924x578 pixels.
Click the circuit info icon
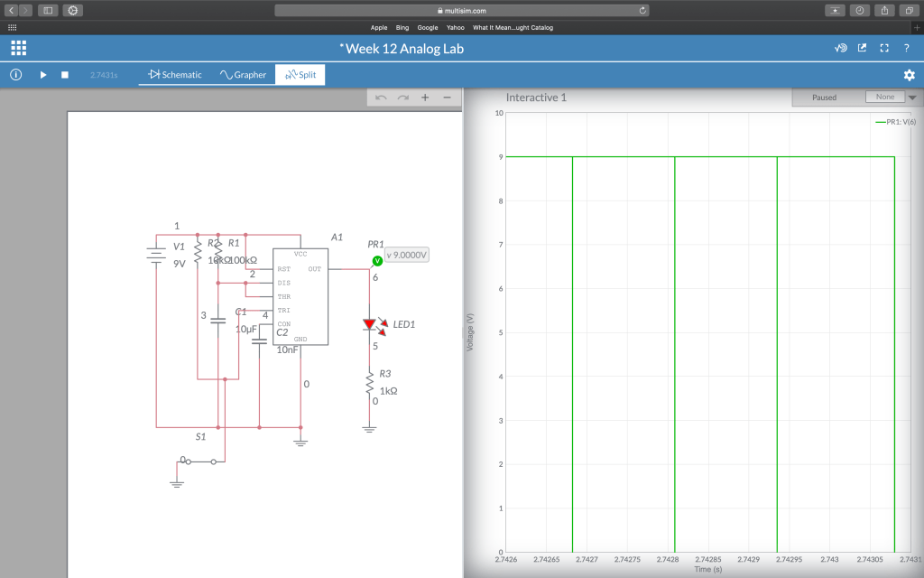tap(15, 75)
